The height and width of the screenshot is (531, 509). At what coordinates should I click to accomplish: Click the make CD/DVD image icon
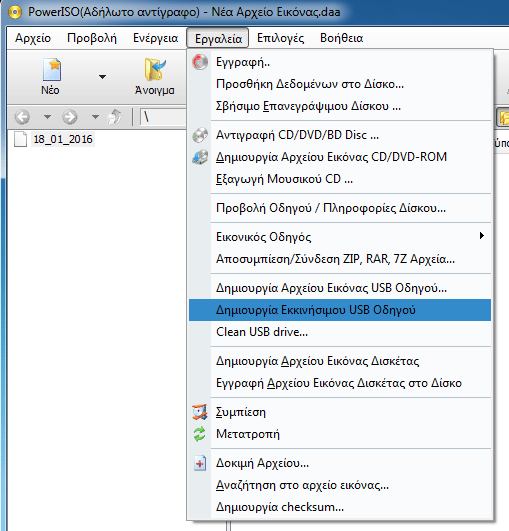[200, 157]
